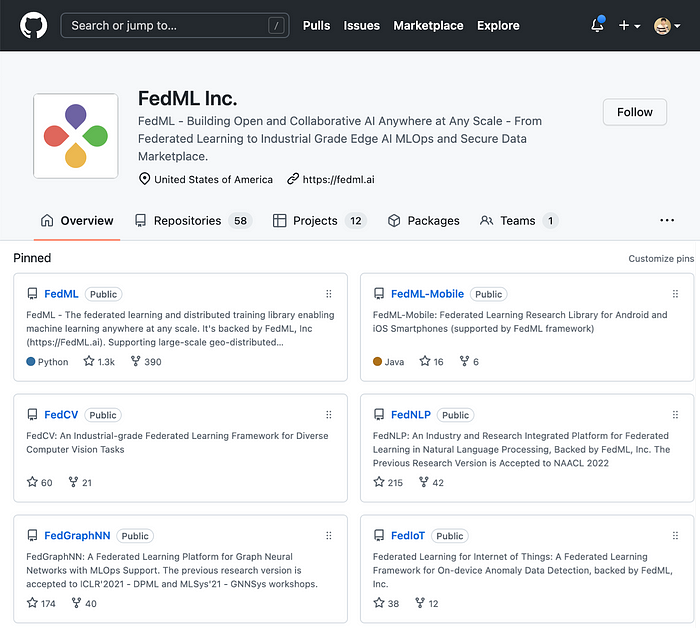Open the https://fedml.ai website link

338,179
